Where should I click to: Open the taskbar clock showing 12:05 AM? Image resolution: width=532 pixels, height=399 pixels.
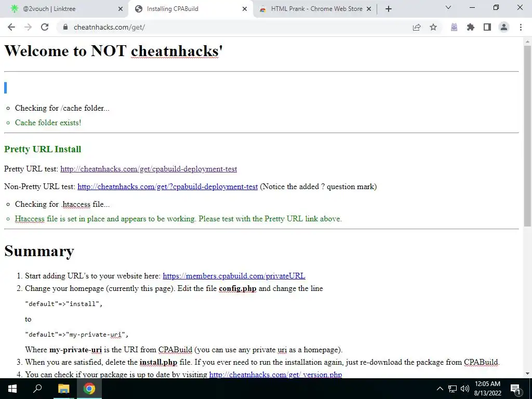tap(487, 389)
